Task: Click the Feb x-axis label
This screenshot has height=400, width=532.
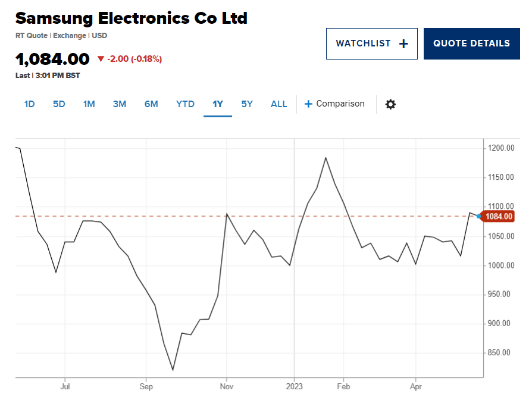Action: (x=343, y=386)
